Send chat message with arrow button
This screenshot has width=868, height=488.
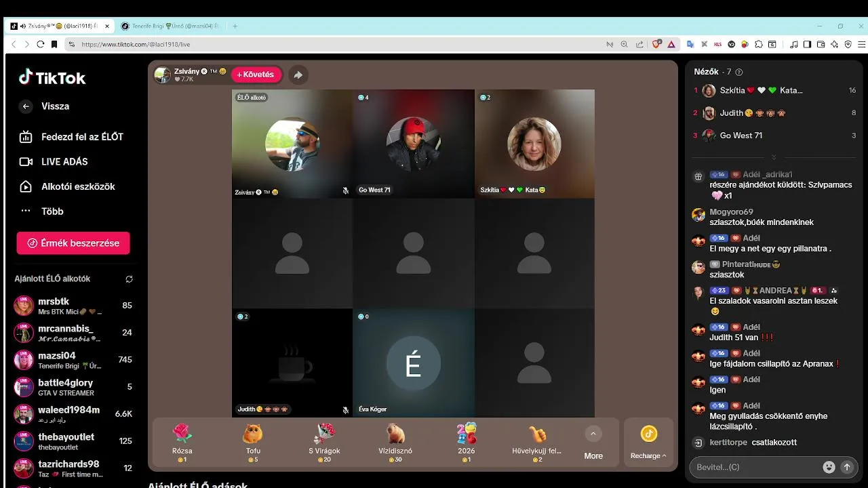click(846, 467)
